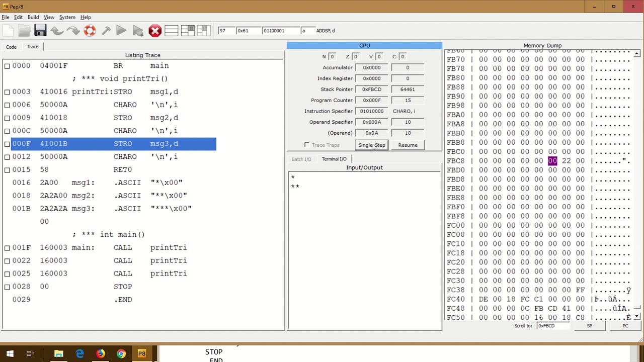Click the Redo arrow toolbar icon

73,31
